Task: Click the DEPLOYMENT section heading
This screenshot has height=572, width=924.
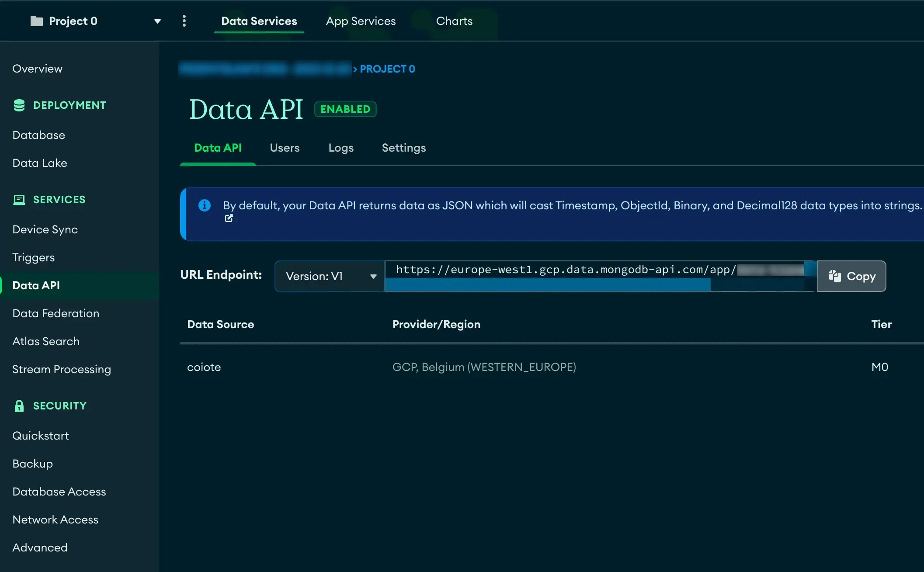Action: [x=69, y=105]
